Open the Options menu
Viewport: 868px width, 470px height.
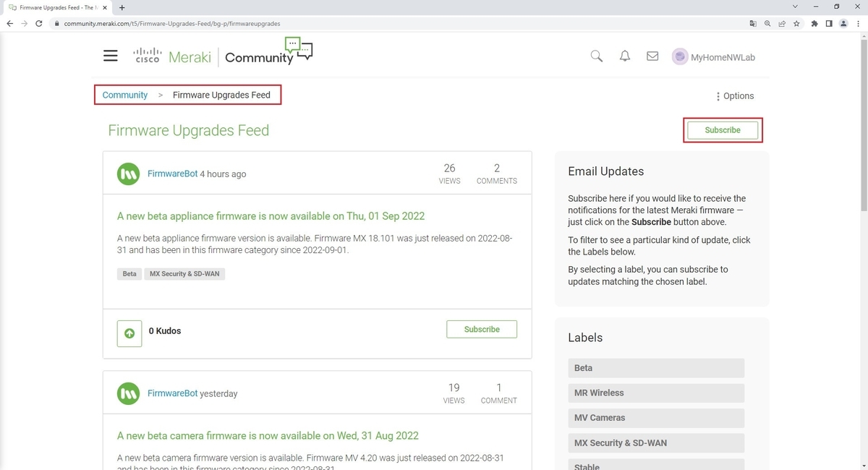pyautogui.click(x=735, y=96)
